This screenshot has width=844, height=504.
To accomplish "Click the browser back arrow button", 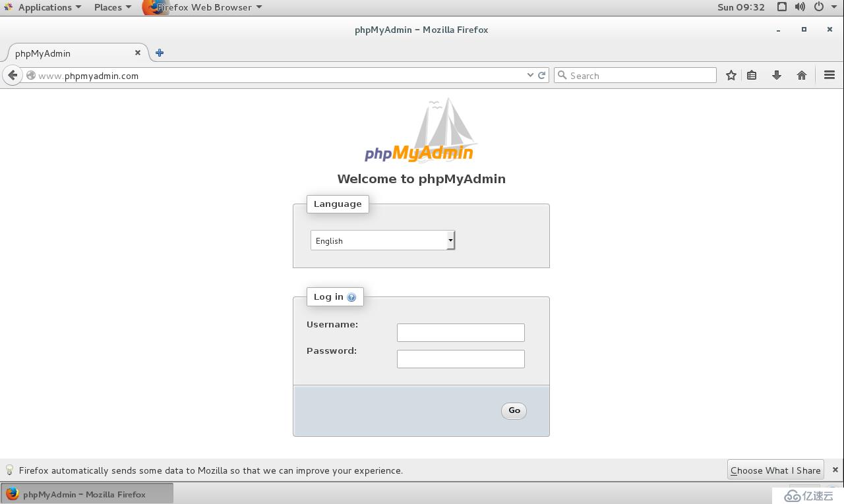I will pos(13,75).
